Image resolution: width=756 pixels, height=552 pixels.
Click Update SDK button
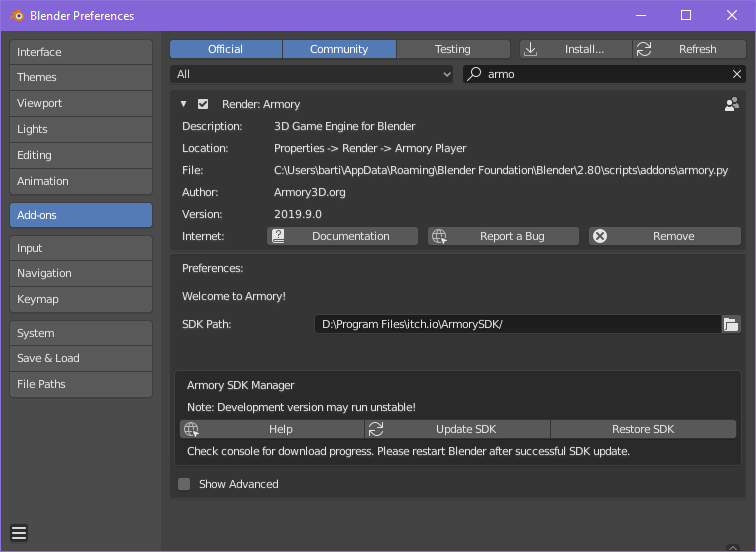coord(458,429)
